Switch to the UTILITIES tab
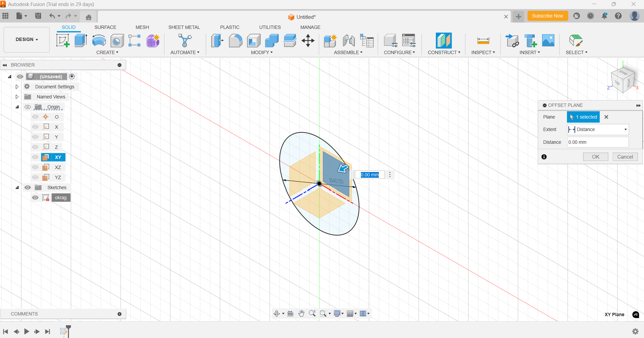 pyautogui.click(x=270, y=27)
